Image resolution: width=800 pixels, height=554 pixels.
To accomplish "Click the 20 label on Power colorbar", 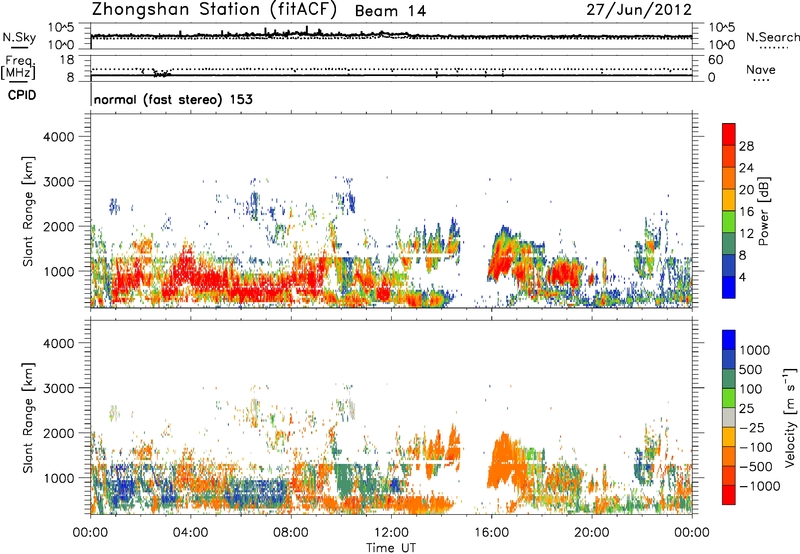I will (x=746, y=190).
